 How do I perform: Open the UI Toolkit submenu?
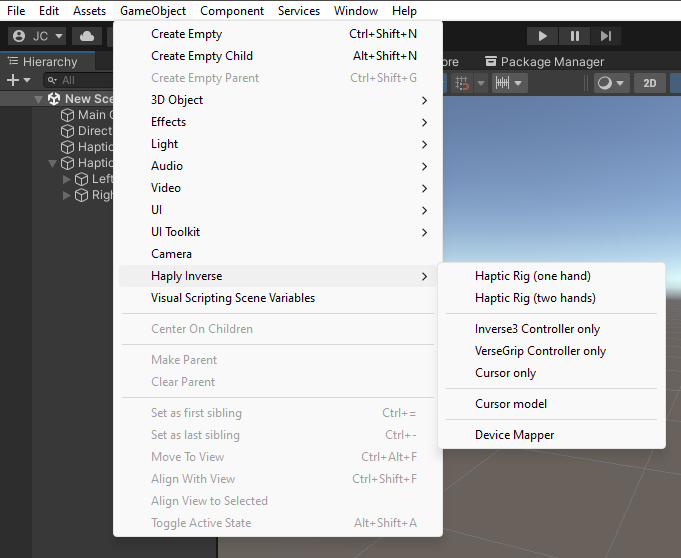(x=278, y=232)
